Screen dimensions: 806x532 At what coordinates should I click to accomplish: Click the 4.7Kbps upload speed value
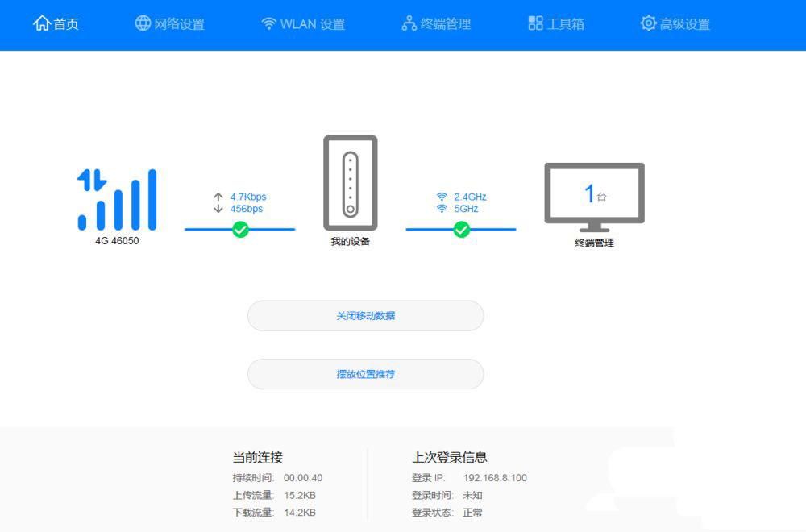pyautogui.click(x=248, y=197)
